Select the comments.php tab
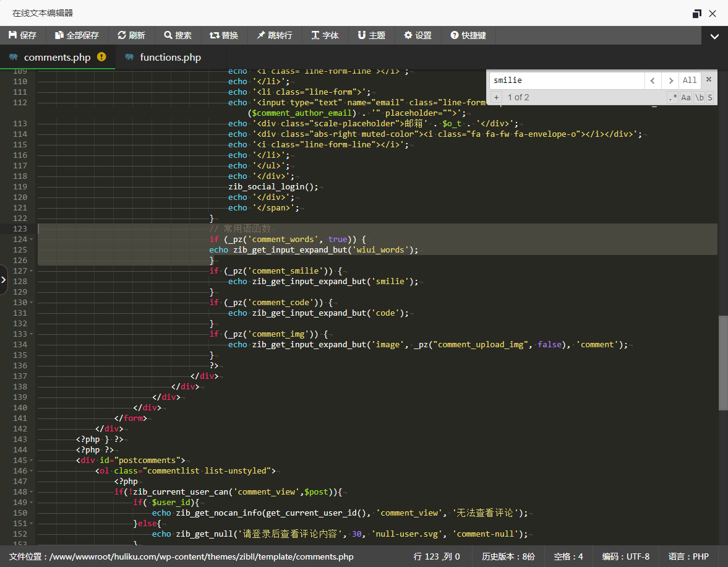 (57, 57)
